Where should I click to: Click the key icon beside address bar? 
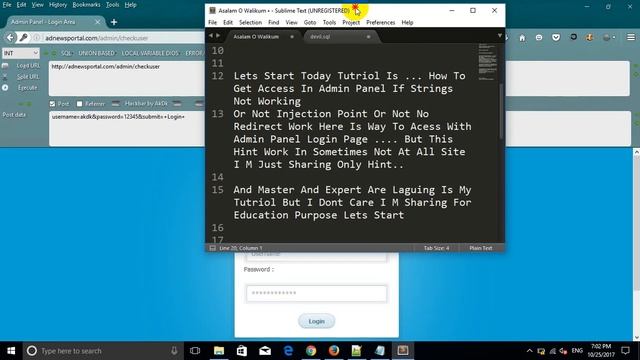coord(23,38)
